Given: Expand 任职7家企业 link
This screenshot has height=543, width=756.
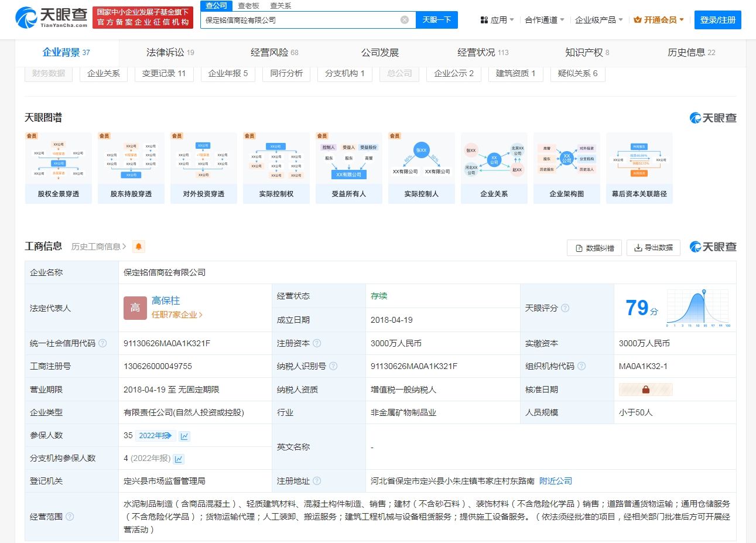Looking at the screenshot, I should [177, 315].
